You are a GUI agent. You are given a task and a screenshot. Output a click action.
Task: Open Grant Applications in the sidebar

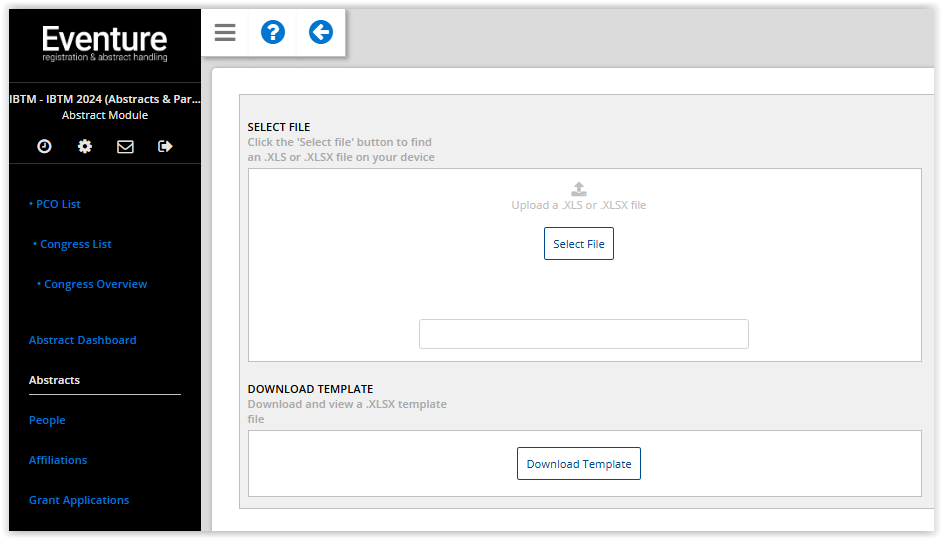[x=79, y=501]
